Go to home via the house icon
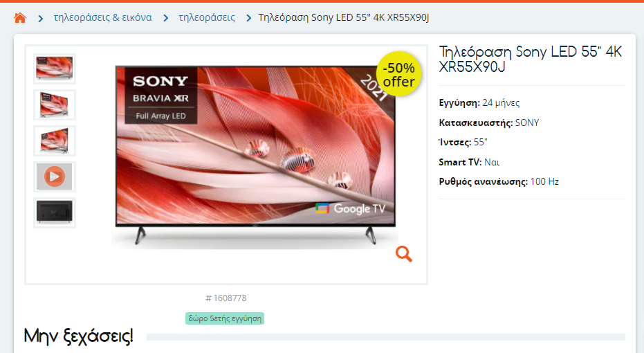Image resolution: width=644 pixels, height=353 pixels. point(19,18)
